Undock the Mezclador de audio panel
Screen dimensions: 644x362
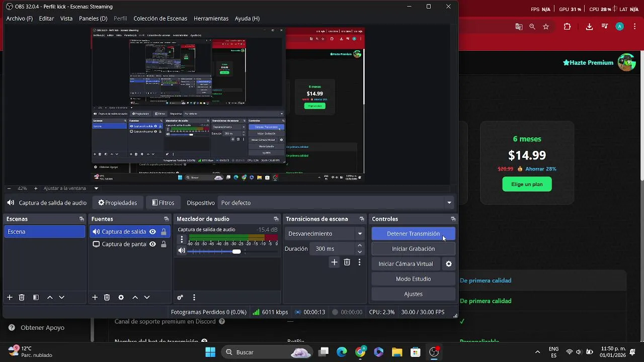[276, 219]
